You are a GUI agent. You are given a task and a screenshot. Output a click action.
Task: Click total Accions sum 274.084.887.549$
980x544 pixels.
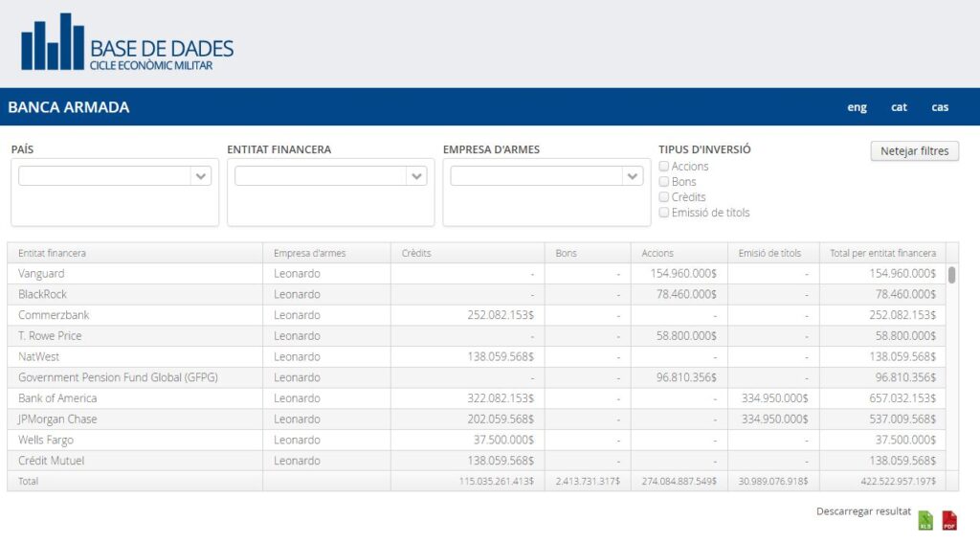point(679,481)
